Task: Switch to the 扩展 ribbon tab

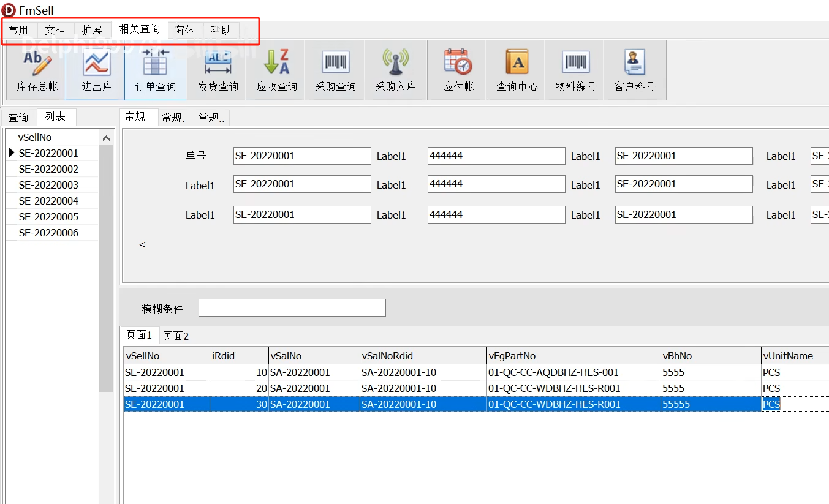Action: (92, 30)
